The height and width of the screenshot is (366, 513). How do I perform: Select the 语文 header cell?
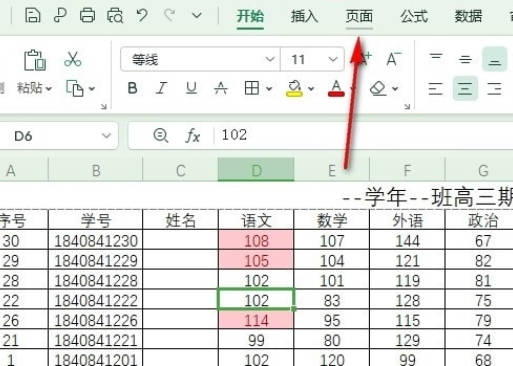pyautogui.click(x=256, y=220)
